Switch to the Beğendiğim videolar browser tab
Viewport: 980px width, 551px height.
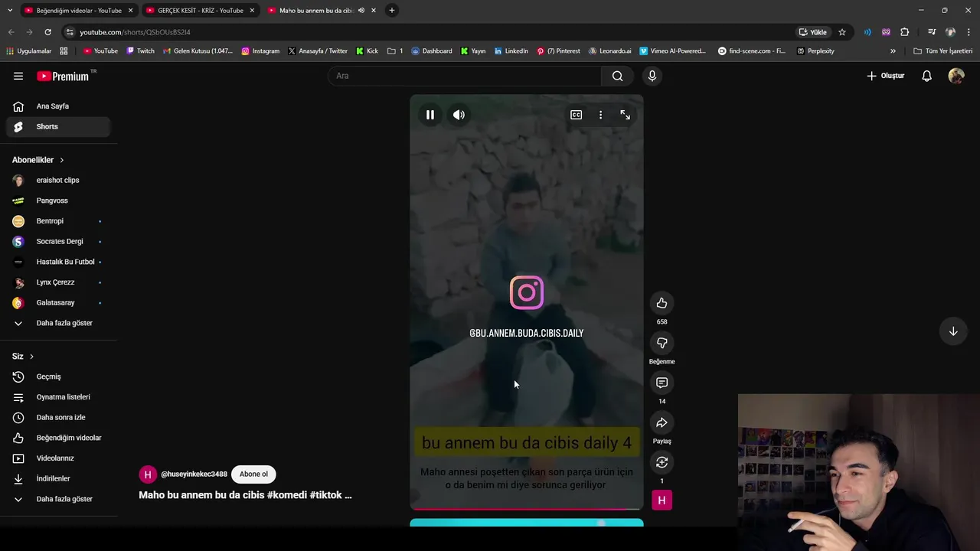click(78, 11)
